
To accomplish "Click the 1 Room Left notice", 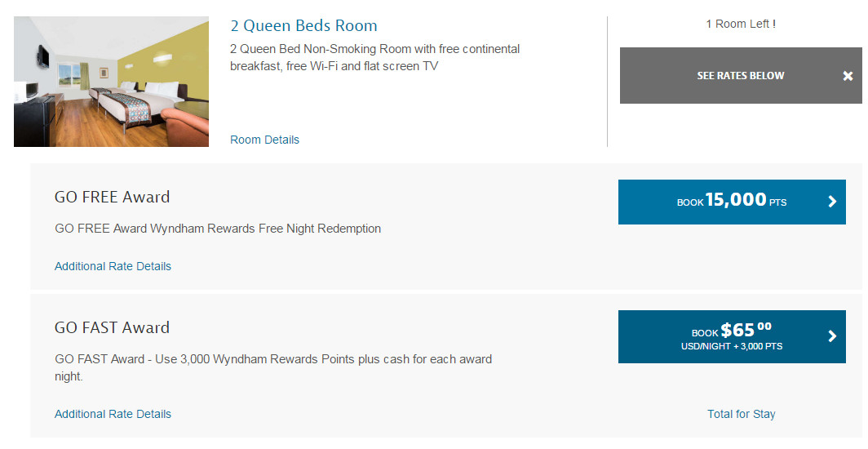I will pos(740,24).
